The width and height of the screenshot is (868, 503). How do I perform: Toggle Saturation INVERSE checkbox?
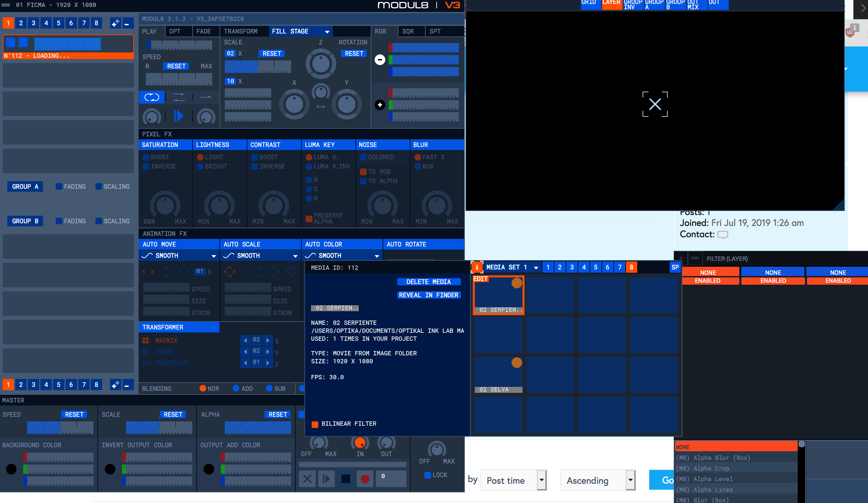click(146, 167)
